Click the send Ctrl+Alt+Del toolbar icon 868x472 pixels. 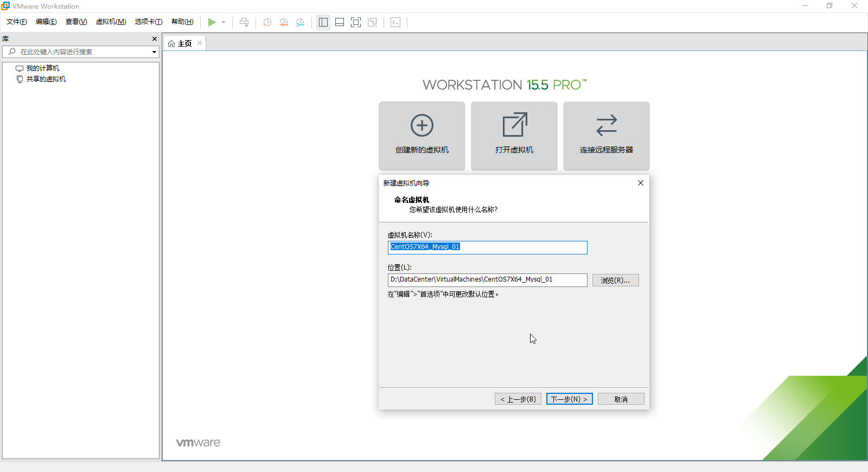(x=244, y=22)
